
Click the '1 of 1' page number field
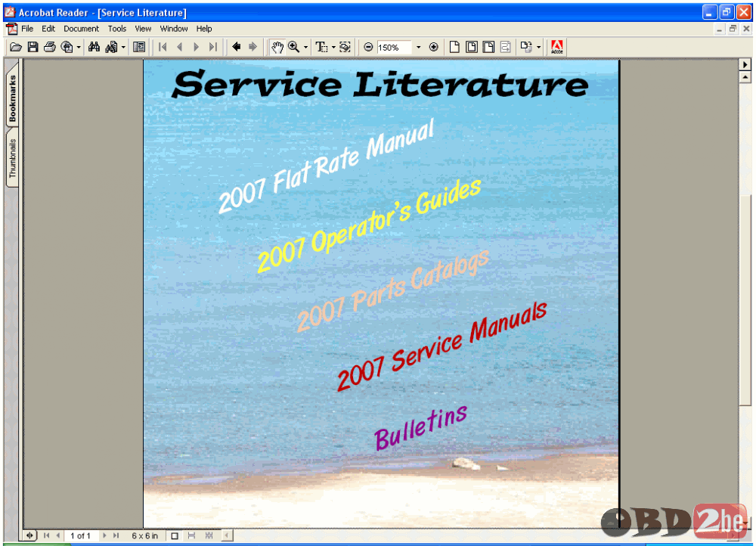tap(81, 536)
